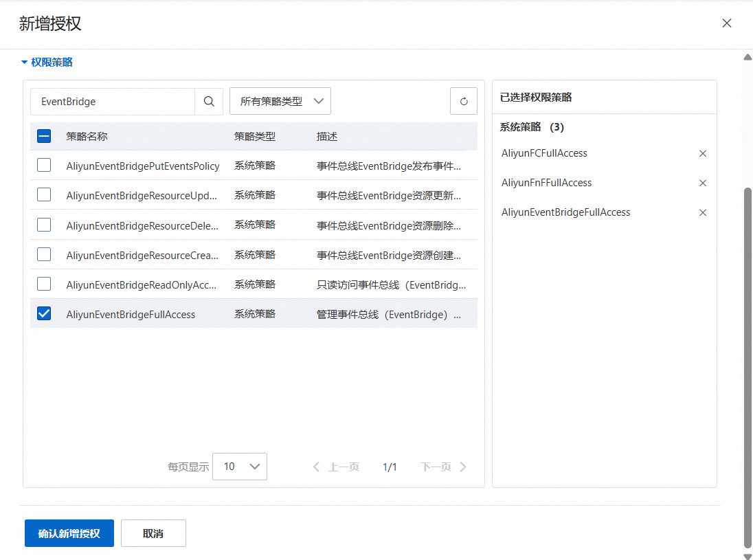
Task: Click description 事件总线EventBridge发布事件...
Action: click(x=388, y=166)
